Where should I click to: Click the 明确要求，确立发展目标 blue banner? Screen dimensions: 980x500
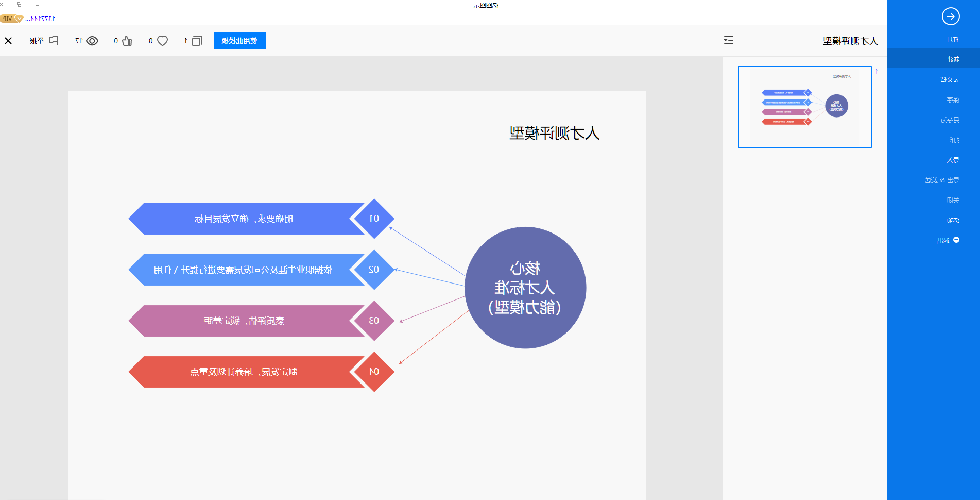pyautogui.click(x=246, y=219)
